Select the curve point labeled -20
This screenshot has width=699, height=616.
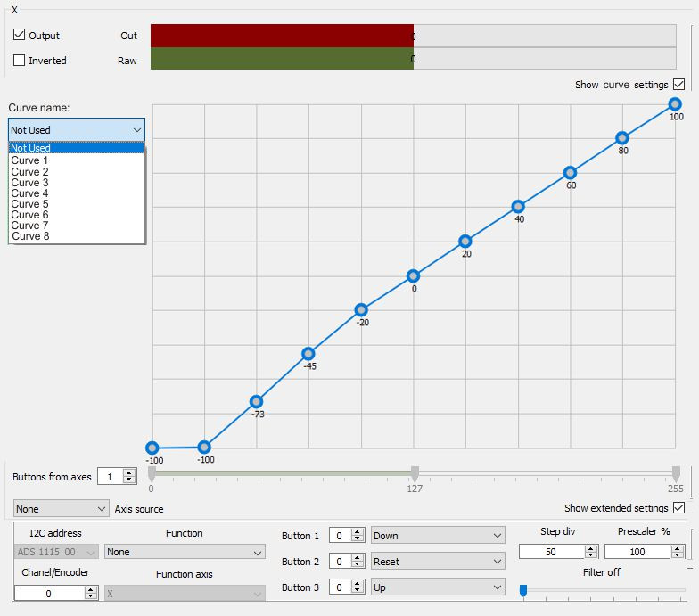[360, 310]
